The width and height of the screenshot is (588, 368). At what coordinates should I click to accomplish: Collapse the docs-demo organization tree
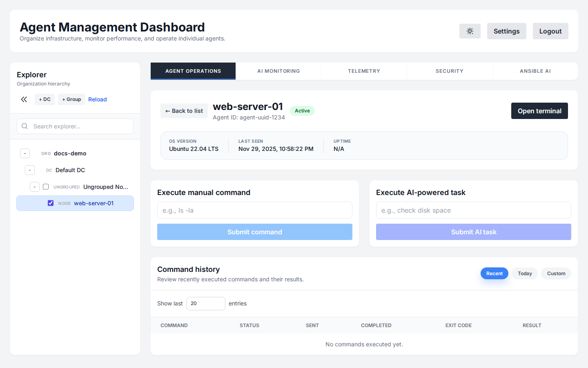point(25,153)
